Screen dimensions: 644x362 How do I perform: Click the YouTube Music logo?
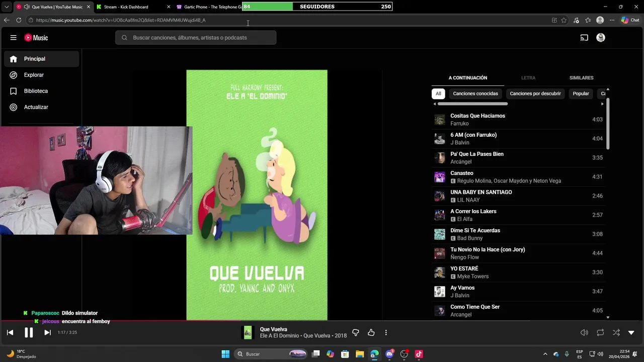pyautogui.click(x=36, y=38)
